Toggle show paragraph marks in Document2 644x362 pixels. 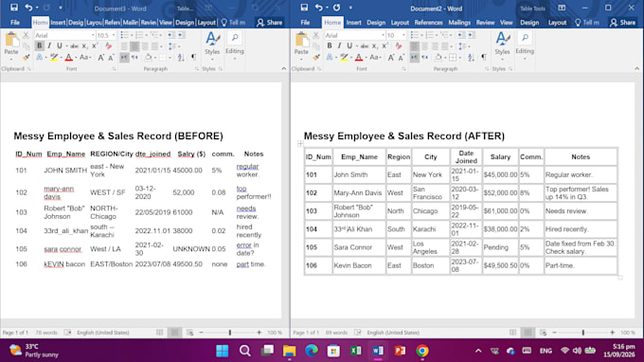tap(484, 58)
